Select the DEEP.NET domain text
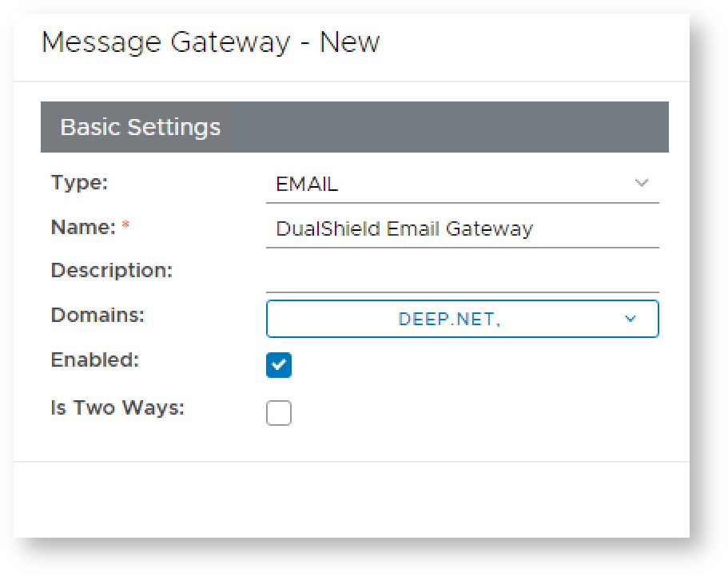The height and width of the screenshot is (576, 728). point(448,319)
